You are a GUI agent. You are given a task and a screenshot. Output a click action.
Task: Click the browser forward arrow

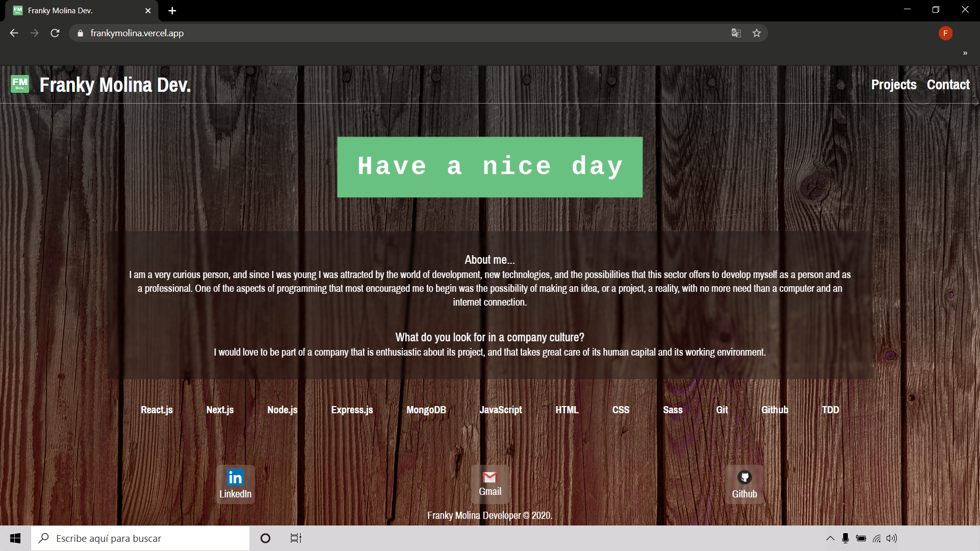(34, 33)
